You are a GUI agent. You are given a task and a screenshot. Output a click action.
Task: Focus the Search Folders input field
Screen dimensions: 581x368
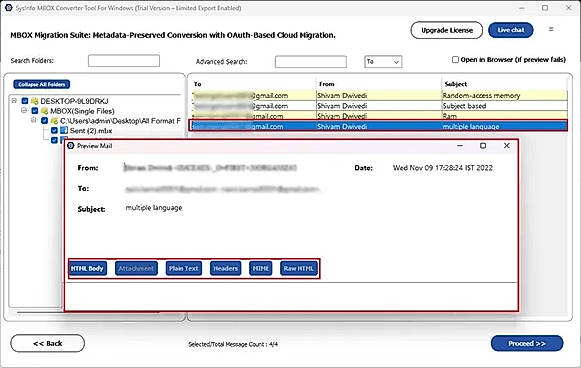pos(124,61)
